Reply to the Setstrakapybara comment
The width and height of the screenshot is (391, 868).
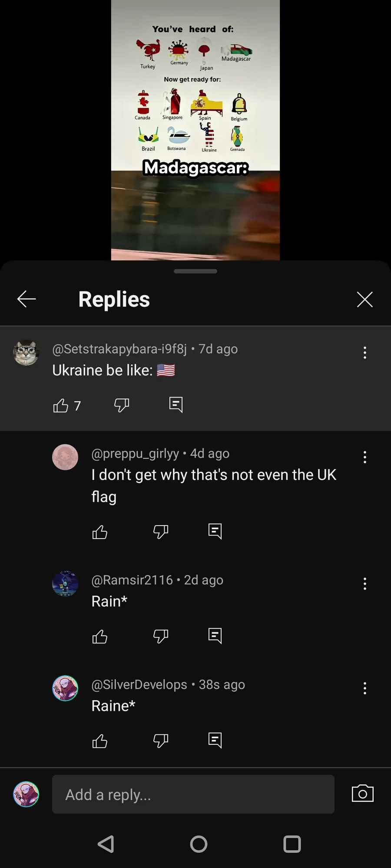coord(176,405)
